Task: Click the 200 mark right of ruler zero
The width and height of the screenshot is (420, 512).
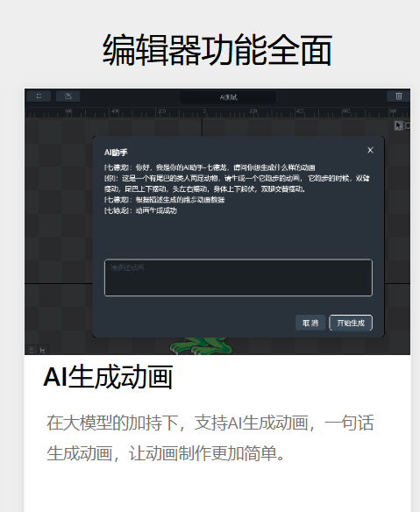Action: [x=253, y=111]
